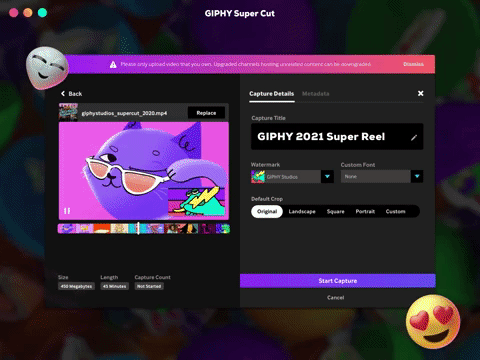This screenshot has width=480, height=360.
Task: Click the Start Capture button
Action: pos(338,281)
